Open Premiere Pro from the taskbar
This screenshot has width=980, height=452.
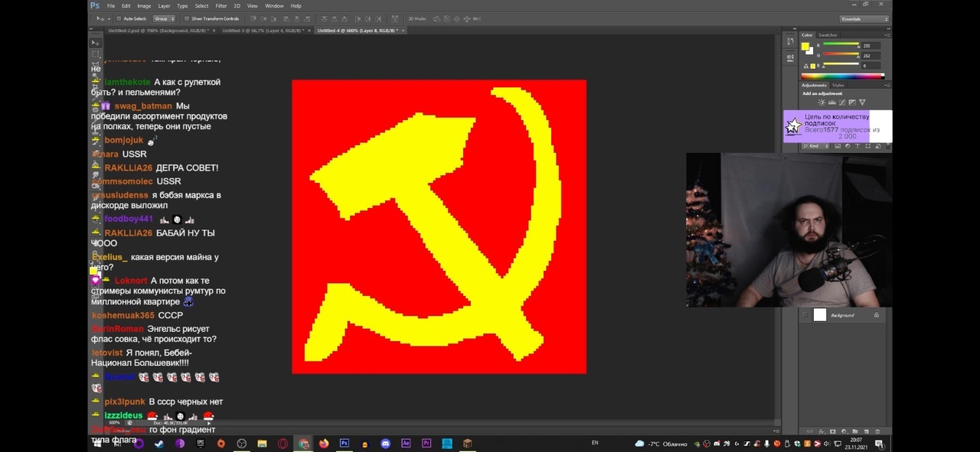(x=426, y=444)
